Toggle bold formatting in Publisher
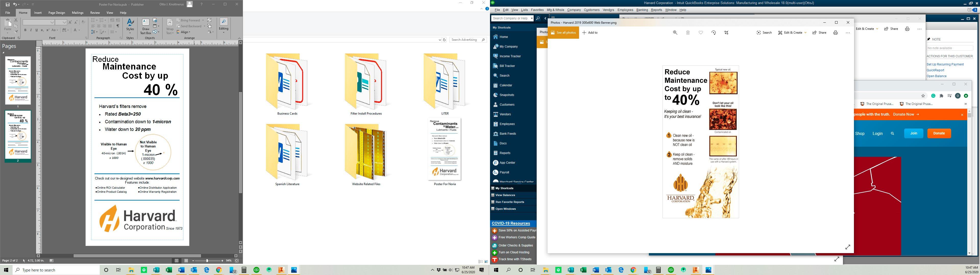The height and width of the screenshot is (275, 980). pyautogui.click(x=26, y=30)
